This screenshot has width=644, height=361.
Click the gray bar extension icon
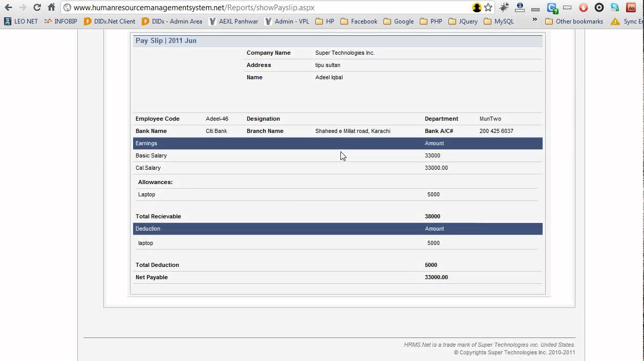pyautogui.click(x=535, y=9)
